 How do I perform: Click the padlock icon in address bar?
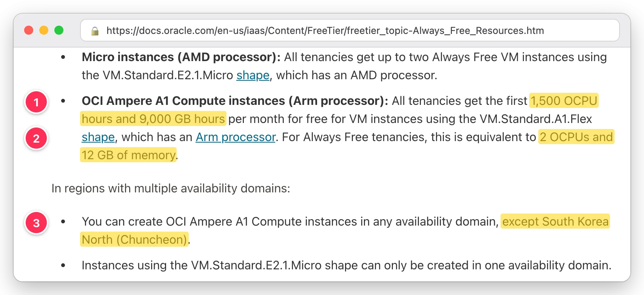coord(95,31)
